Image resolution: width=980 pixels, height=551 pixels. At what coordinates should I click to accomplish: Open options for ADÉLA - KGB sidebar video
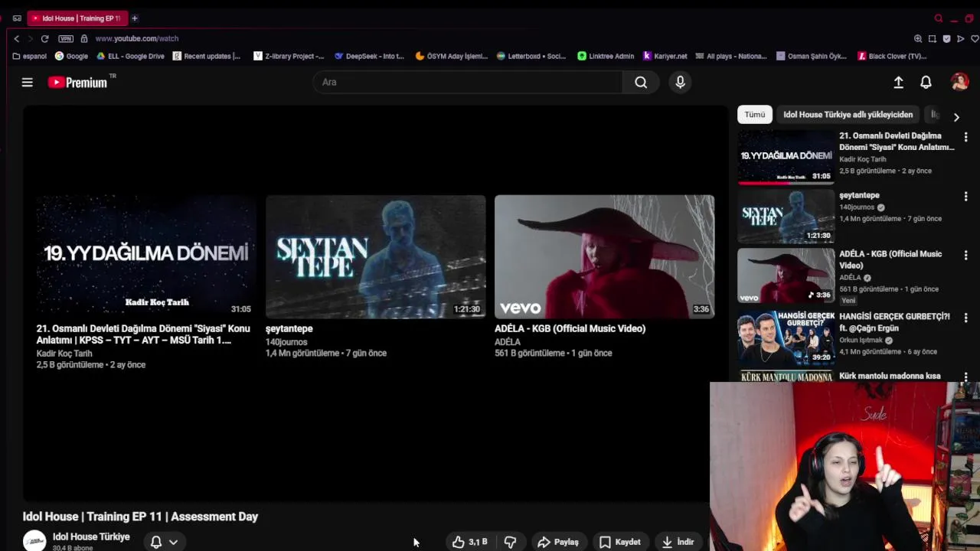click(965, 255)
